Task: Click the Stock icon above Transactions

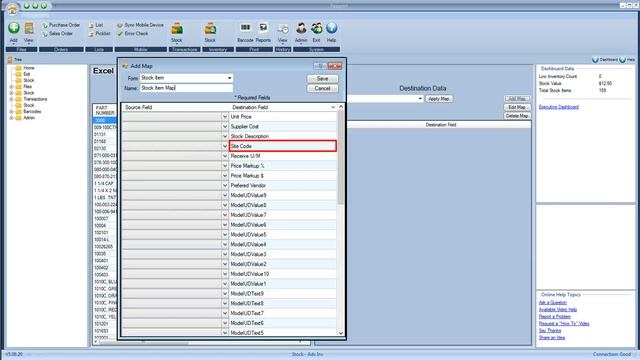Action: coord(177,29)
